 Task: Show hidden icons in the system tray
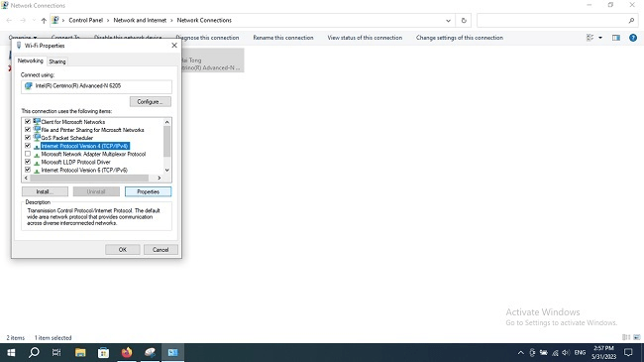coord(521,352)
